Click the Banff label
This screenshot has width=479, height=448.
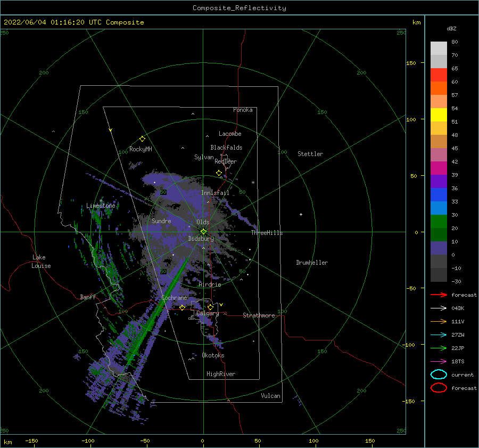click(88, 297)
